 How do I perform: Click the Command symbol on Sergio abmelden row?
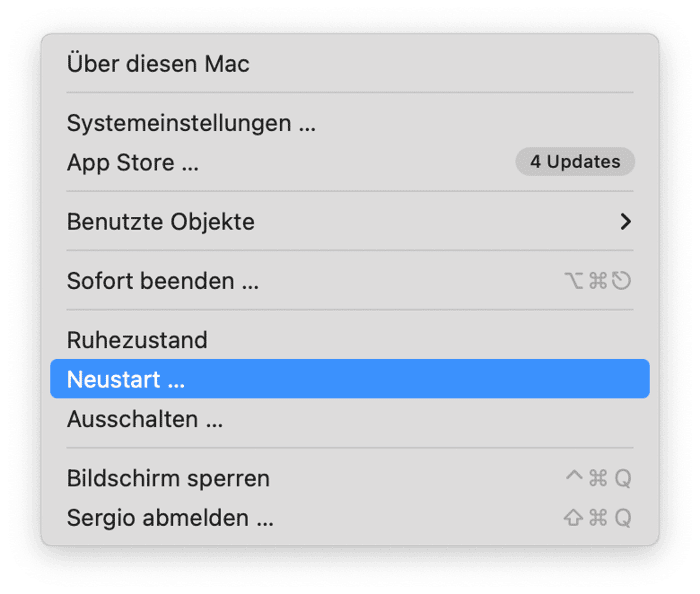pos(598,518)
